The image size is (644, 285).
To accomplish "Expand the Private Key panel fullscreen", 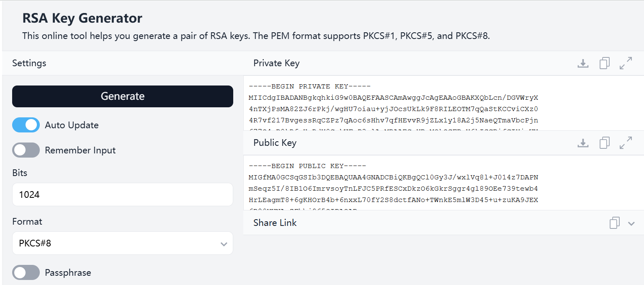I will pyautogui.click(x=626, y=63).
